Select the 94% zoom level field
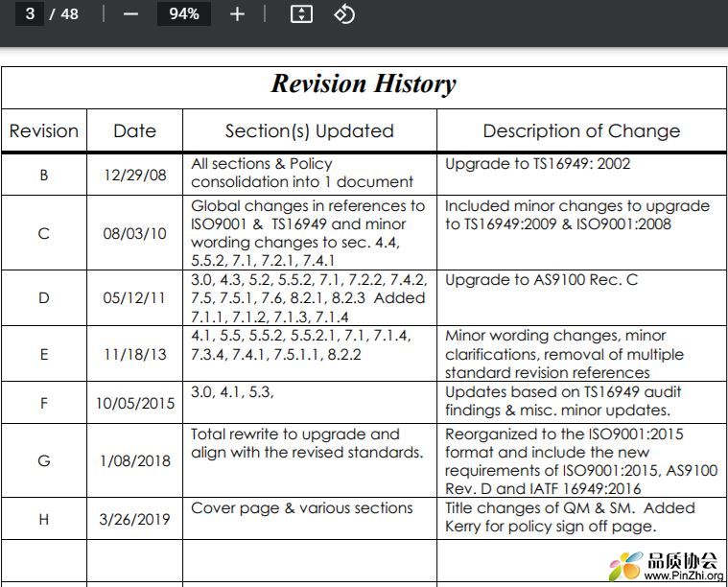Screen dimensions: 728x587 [x=184, y=13]
